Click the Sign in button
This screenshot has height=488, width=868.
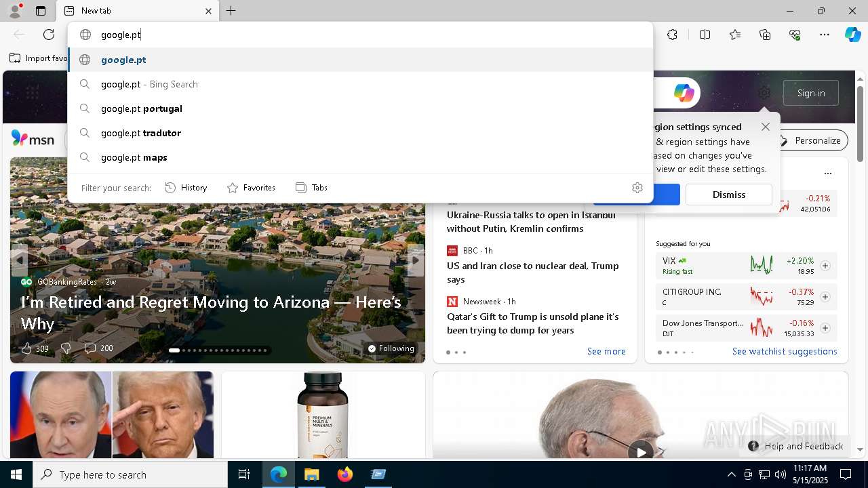pos(811,93)
